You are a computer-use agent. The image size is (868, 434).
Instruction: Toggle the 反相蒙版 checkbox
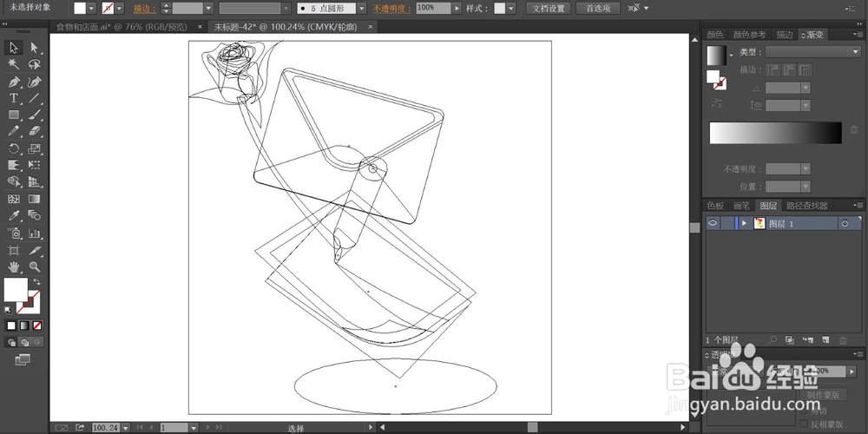tap(804, 424)
